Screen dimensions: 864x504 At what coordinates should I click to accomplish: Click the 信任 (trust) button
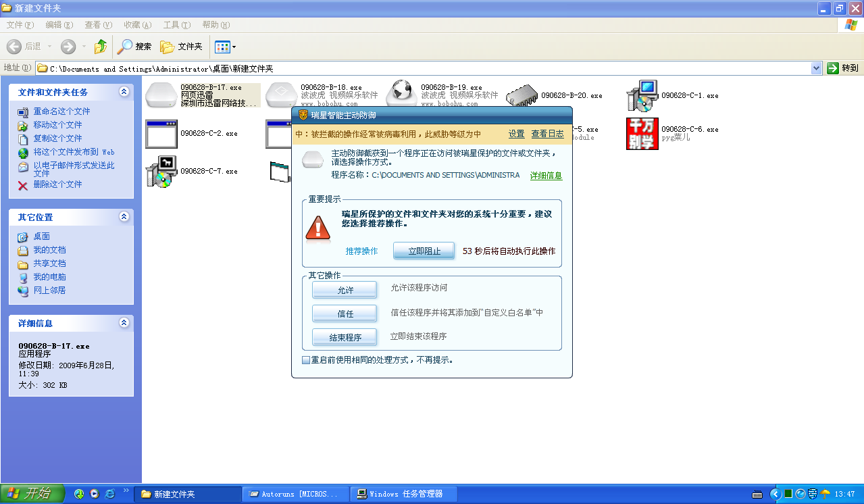pos(345,313)
